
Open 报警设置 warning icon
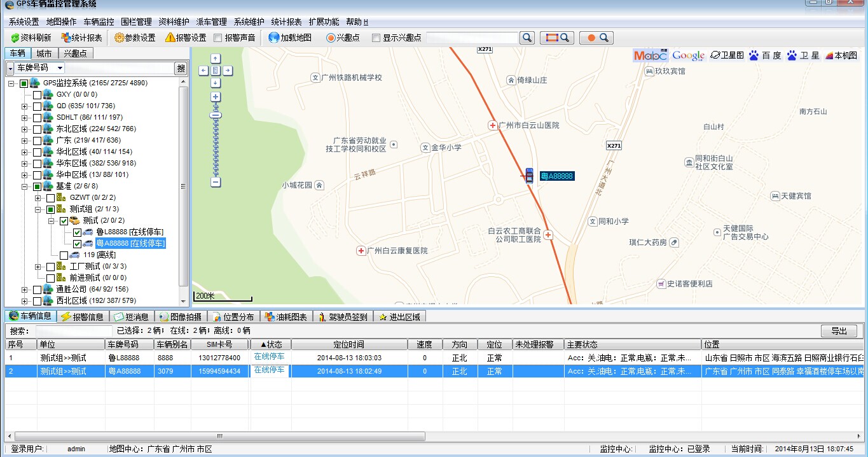[x=170, y=38]
